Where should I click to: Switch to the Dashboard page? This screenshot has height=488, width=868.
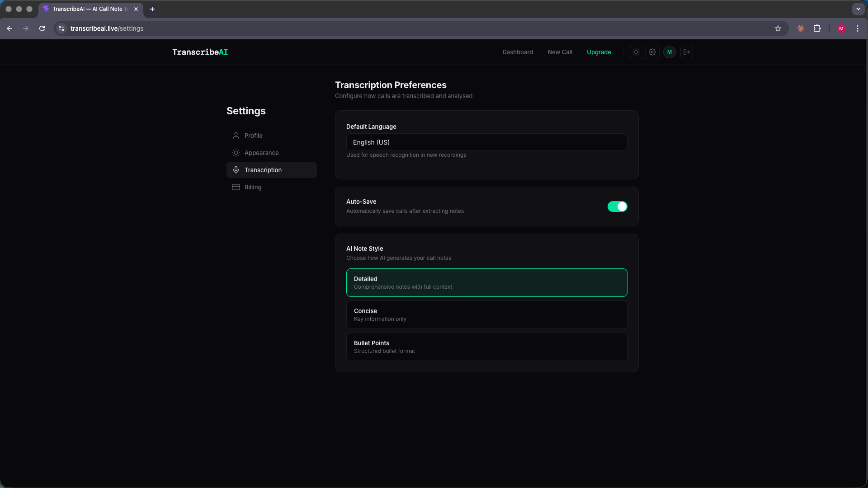coord(517,52)
